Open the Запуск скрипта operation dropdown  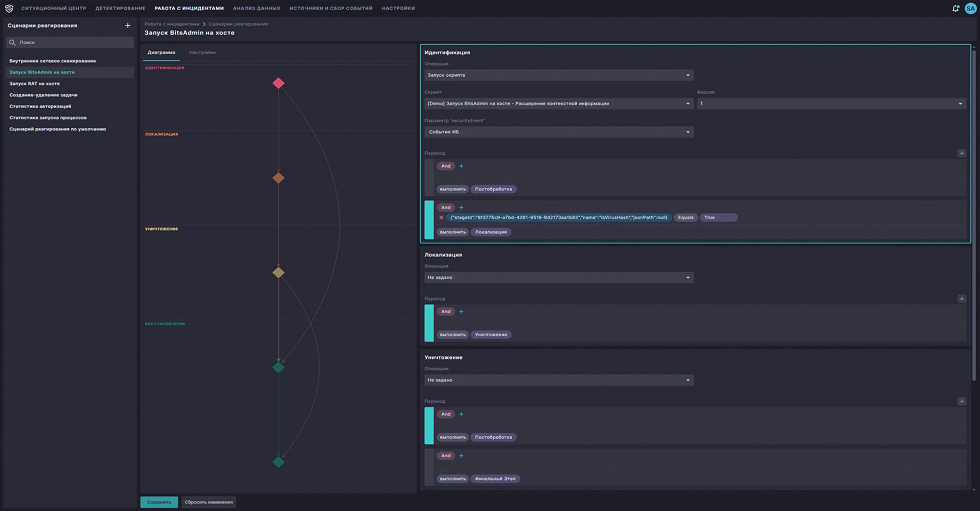(558, 75)
